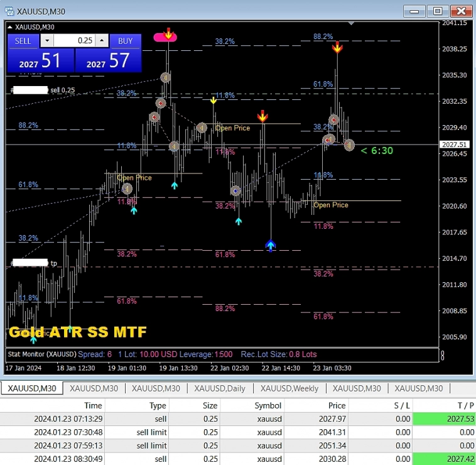Click the gray circle marker on the current price line
This screenshot has height=465, width=476.
[349, 145]
